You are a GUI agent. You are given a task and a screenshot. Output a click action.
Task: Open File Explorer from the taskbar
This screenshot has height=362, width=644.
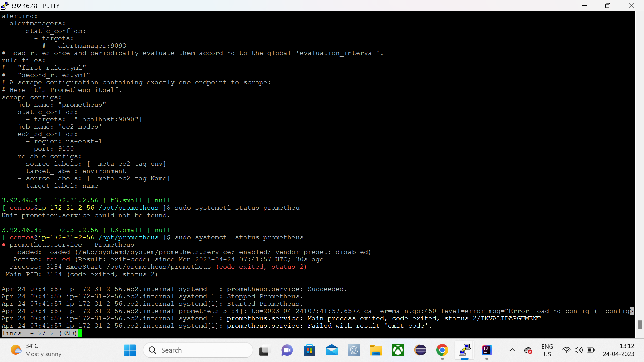[376, 350]
